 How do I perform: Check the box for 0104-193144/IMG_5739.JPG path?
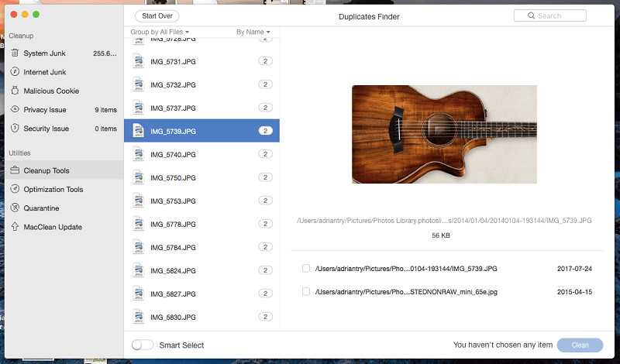click(x=306, y=269)
